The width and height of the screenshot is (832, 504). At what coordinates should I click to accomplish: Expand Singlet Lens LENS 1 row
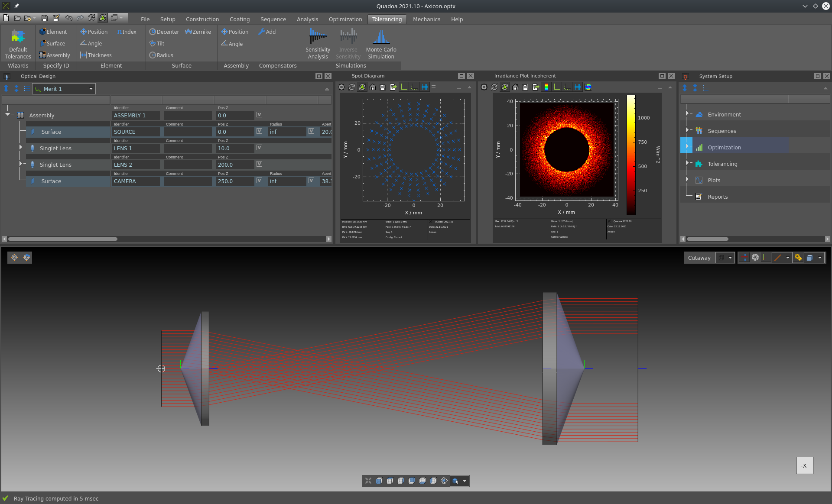pyautogui.click(x=20, y=148)
